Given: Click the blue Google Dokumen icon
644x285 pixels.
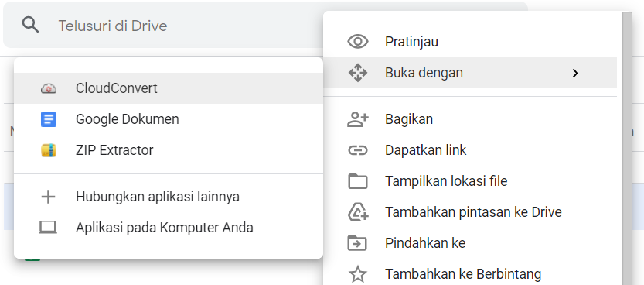Looking at the screenshot, I should tap(49, 119).
